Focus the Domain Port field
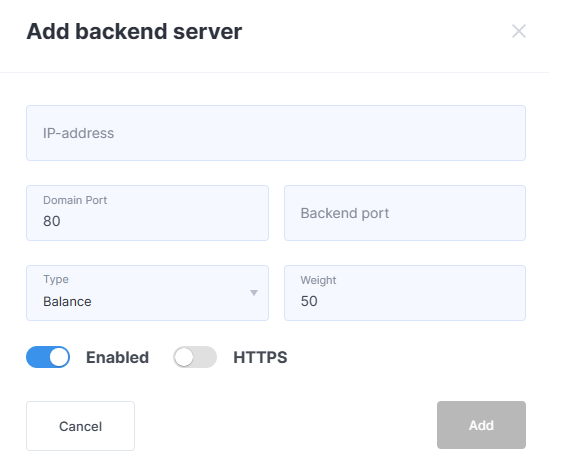 (x=147, y=213)
